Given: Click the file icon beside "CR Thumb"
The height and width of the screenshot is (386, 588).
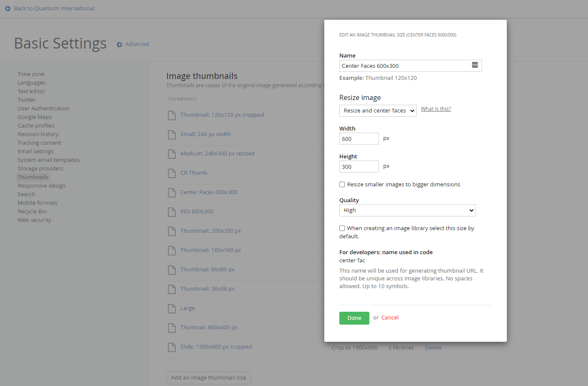Looking at the screenshot, I should (172, 173).
